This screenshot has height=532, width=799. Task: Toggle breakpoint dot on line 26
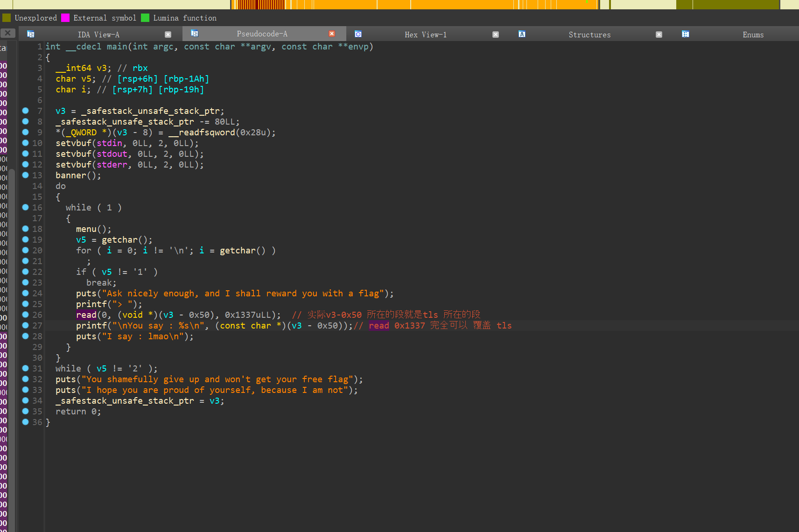pos(25,315)
